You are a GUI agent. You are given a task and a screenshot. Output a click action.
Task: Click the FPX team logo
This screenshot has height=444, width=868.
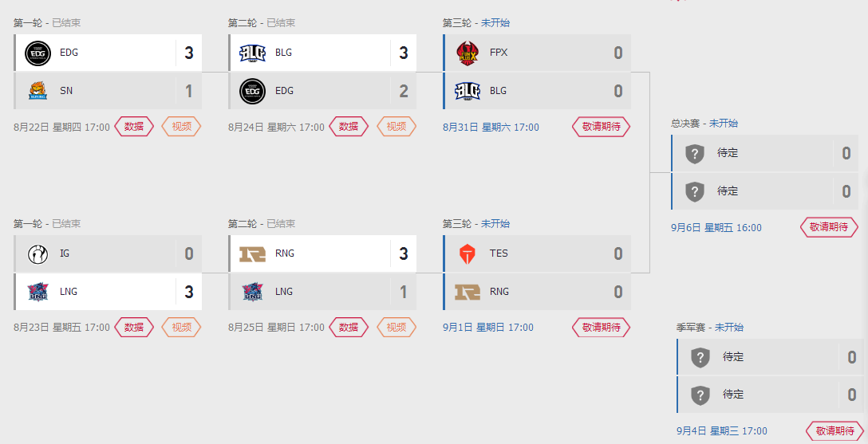(x=467, y=53)
